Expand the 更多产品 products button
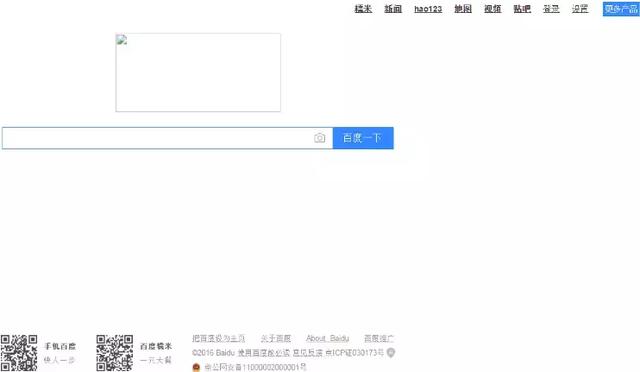 tap(621, 9)
